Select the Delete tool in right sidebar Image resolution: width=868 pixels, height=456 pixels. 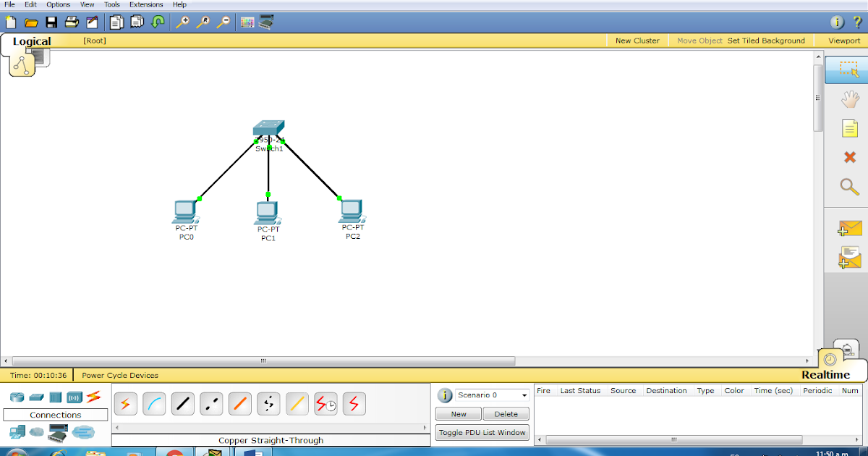coord(848,157)
